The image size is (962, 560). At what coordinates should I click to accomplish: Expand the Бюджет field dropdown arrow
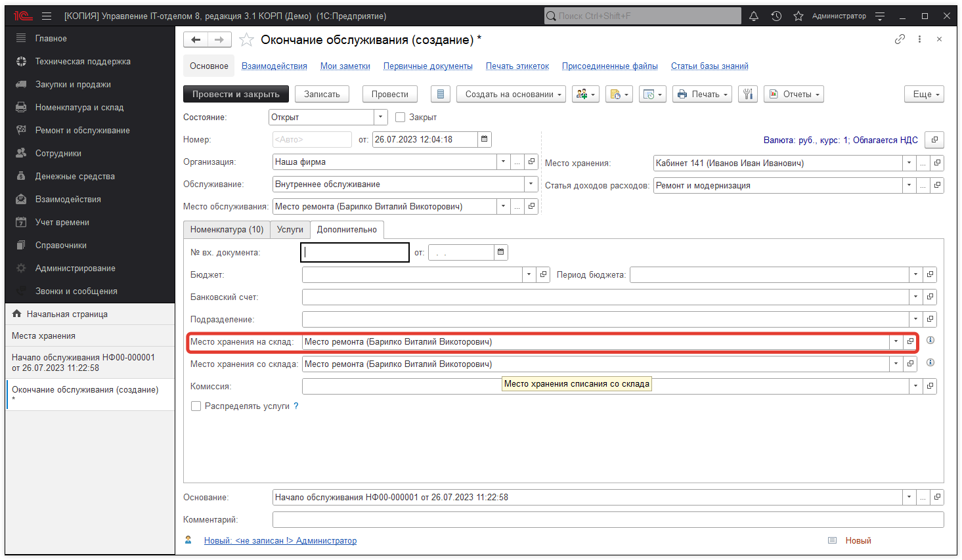point(529,275)
